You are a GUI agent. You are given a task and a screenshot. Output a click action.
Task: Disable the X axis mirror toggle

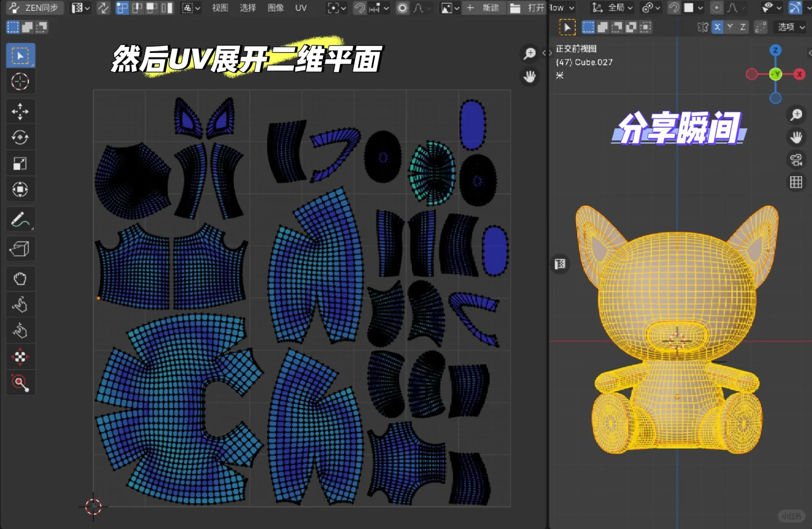717,27
